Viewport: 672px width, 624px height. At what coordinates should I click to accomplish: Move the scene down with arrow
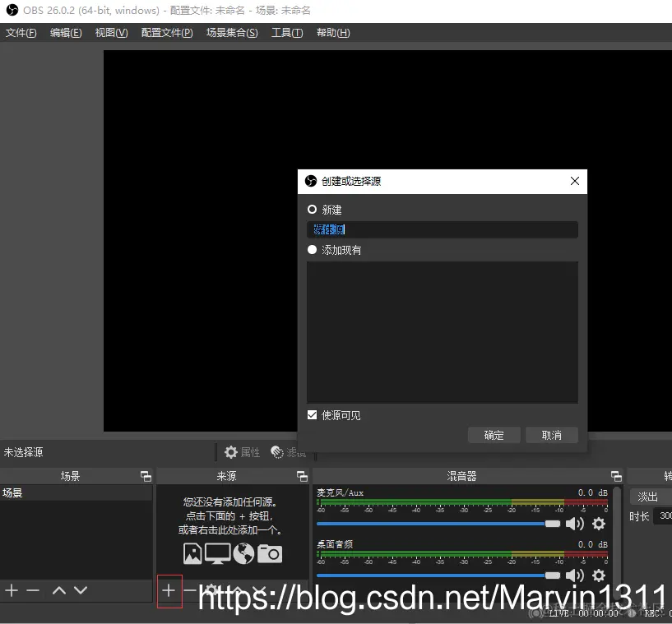[80, 590]
